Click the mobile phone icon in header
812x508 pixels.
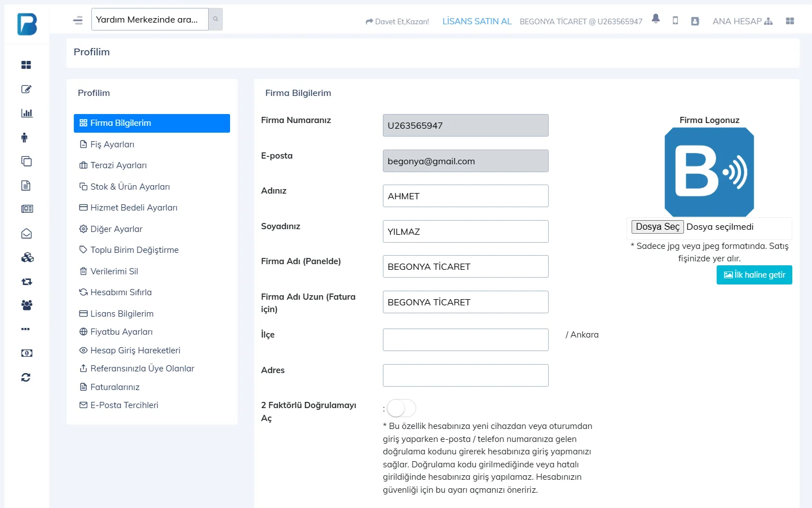(675, 20)
